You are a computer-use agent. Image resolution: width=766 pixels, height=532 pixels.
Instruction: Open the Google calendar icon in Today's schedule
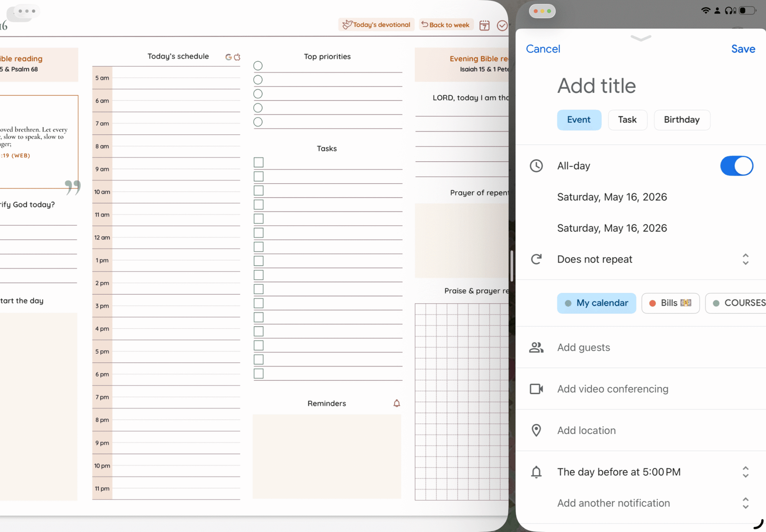(x=228, y=57)
